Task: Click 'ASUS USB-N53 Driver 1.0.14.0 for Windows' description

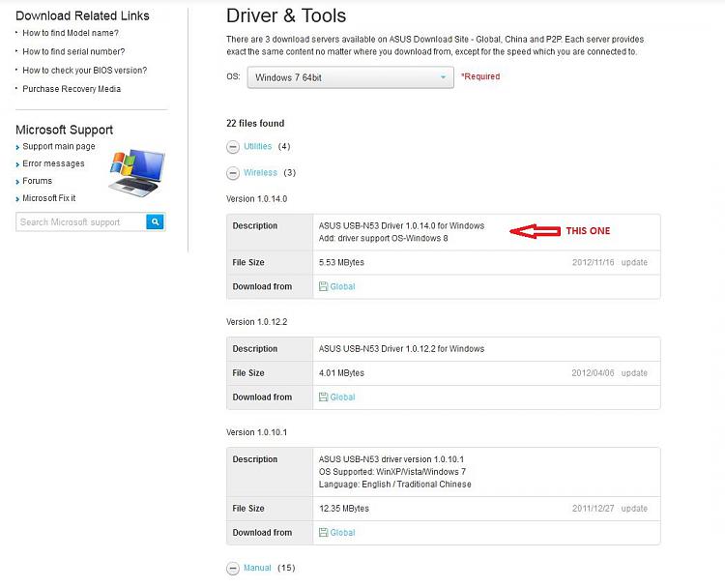Action: pyautogui.click(x=401, y=225)
